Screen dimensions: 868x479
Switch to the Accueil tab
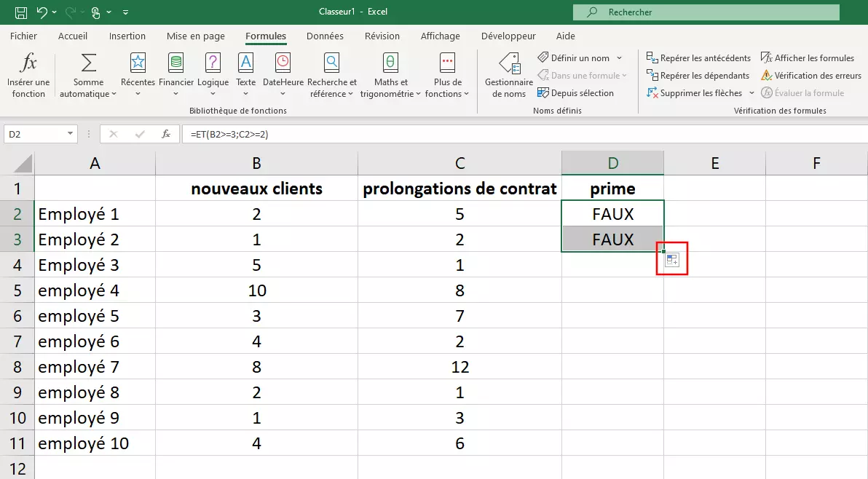(x=73, y=36)
